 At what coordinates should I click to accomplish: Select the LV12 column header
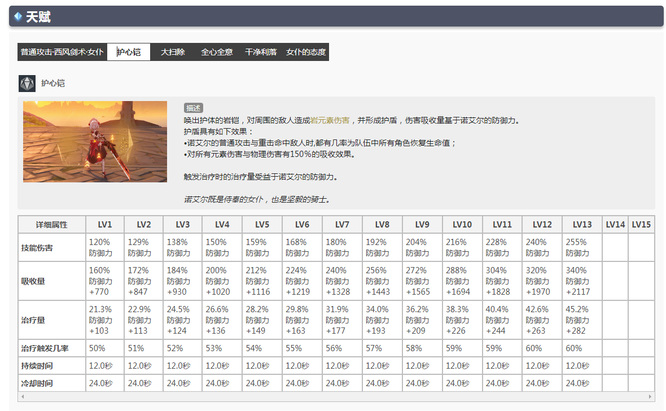542,224
